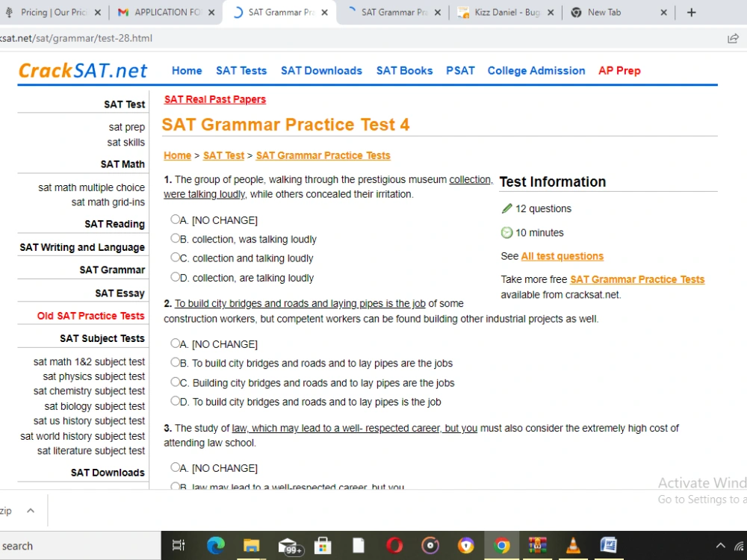Switch to the Kizz Daniel tab
The width and height of the screenshot is (747, 560).
[x=506, y=13]
